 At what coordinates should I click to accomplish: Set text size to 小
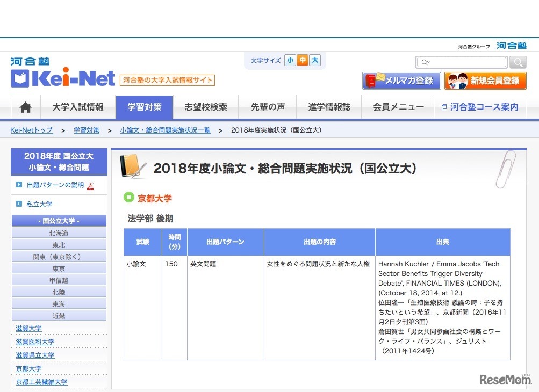click(290, 61)
